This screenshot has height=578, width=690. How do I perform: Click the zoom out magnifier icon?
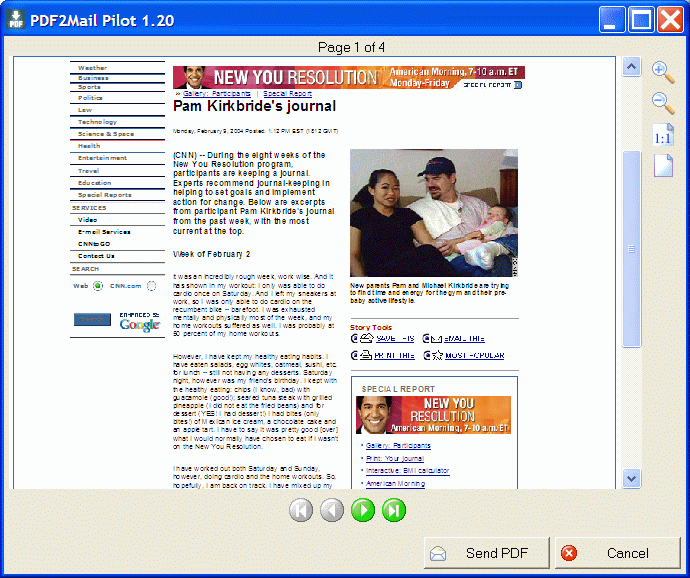[x=663, y=103]
